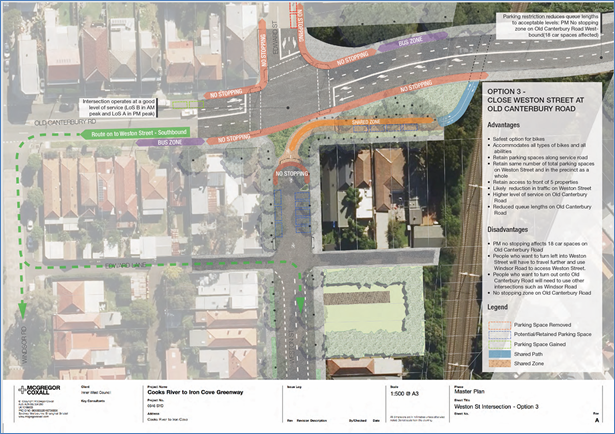The height and width of the screenshot is (434, 615).
Task: Click the 'Potential/Retained Parking Space' legend text
Action: pos(553,334)
